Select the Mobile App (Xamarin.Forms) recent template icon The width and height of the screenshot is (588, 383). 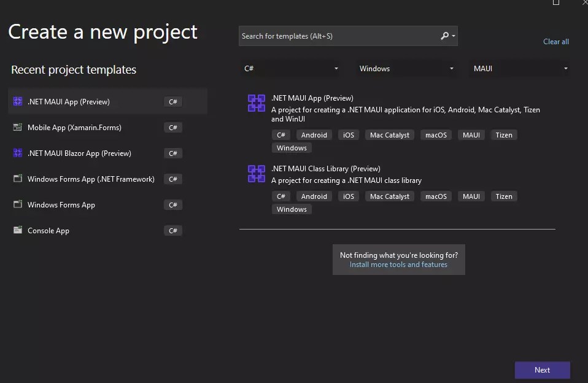(17, 127)
